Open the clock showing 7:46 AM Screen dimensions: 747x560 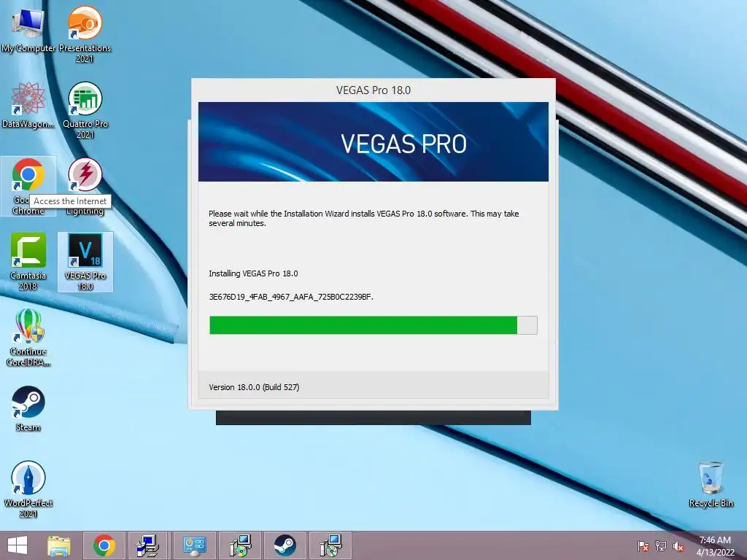[715, 545]
